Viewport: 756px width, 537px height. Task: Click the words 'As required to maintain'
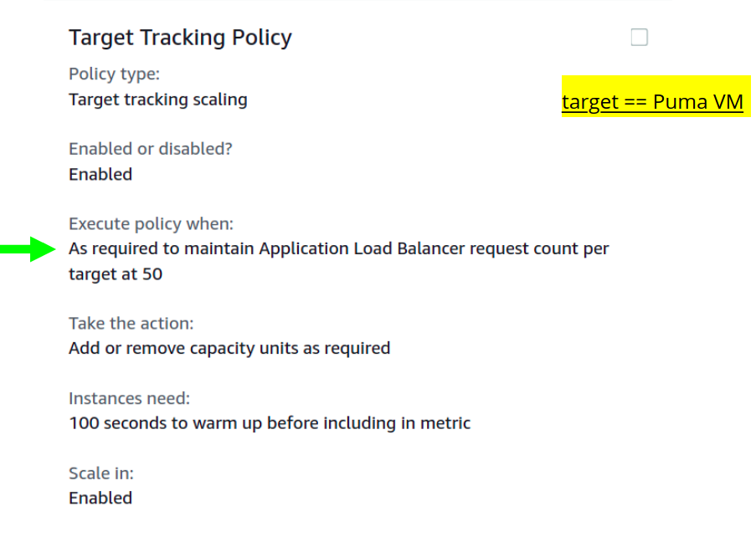click(162, 248)
